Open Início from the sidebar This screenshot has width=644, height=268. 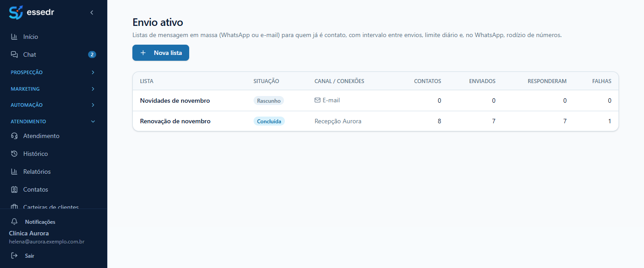pos(54,37)
